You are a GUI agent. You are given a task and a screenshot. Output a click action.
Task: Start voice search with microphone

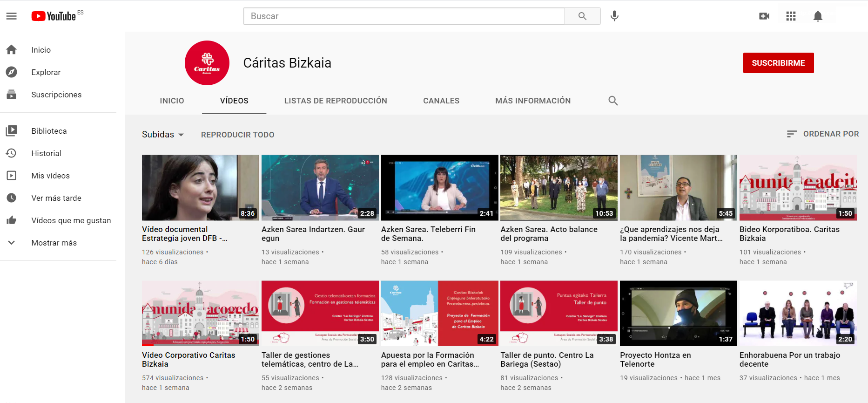coord(614,16)
